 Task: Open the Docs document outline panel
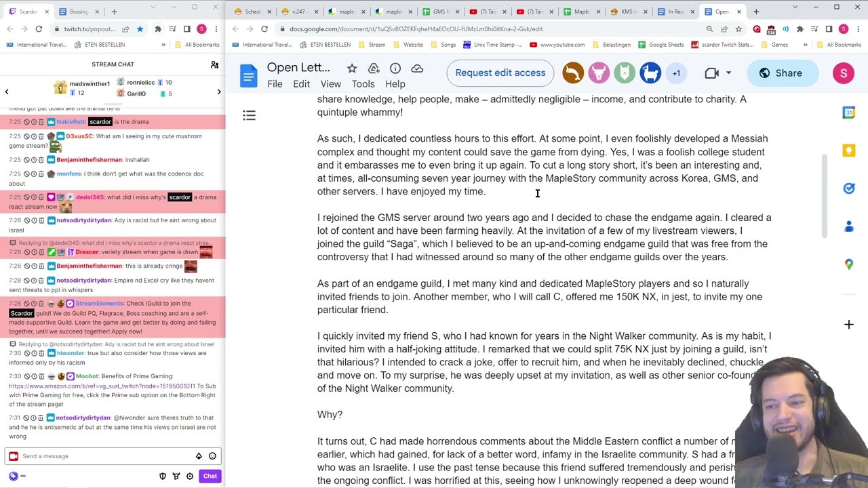click(x=249, y=116)
